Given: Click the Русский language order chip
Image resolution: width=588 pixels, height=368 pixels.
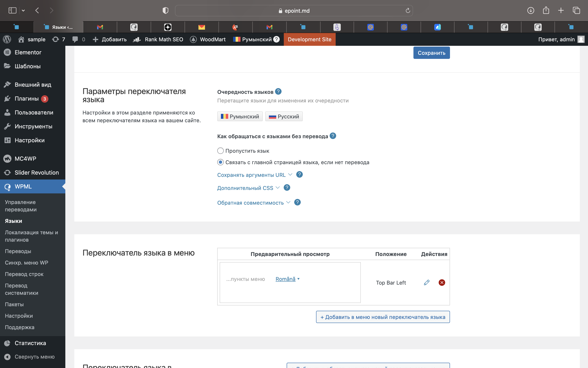Looking at the screenshot, I should pos(284,116).
